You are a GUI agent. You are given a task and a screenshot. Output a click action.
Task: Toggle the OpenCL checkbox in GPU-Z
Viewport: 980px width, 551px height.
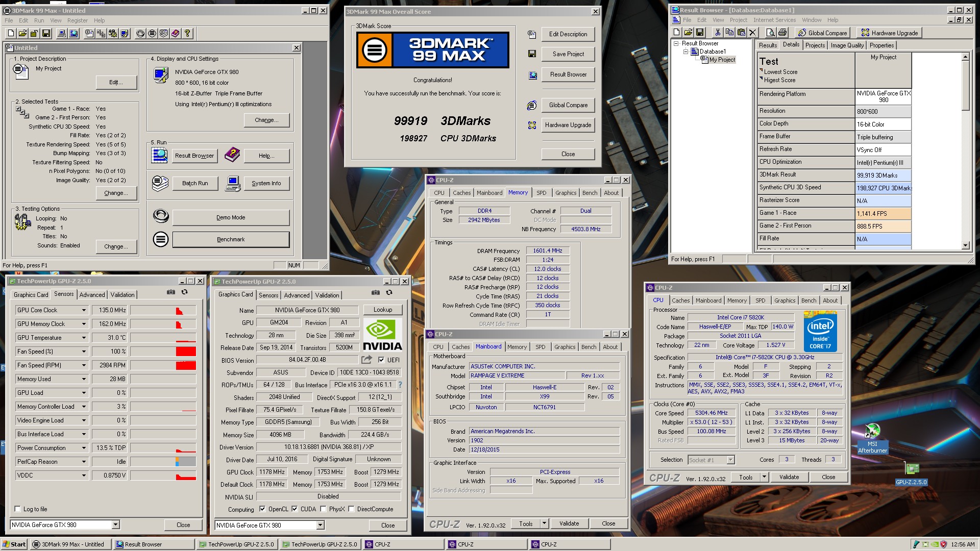pyautogui.click(x=262, y=509)
